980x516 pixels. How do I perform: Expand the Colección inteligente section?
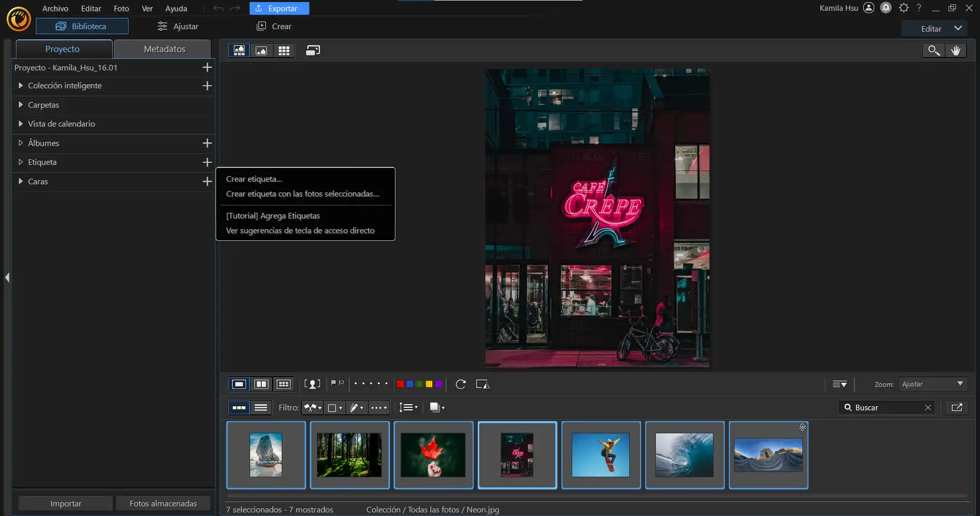point(20,86)
